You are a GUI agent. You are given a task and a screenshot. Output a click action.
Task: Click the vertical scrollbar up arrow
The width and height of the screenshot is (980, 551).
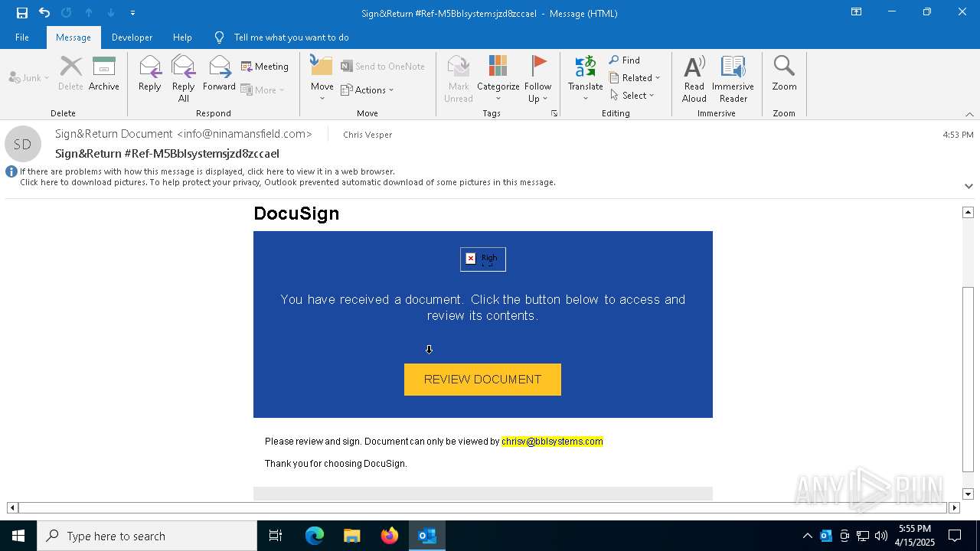tap(968, 212)
